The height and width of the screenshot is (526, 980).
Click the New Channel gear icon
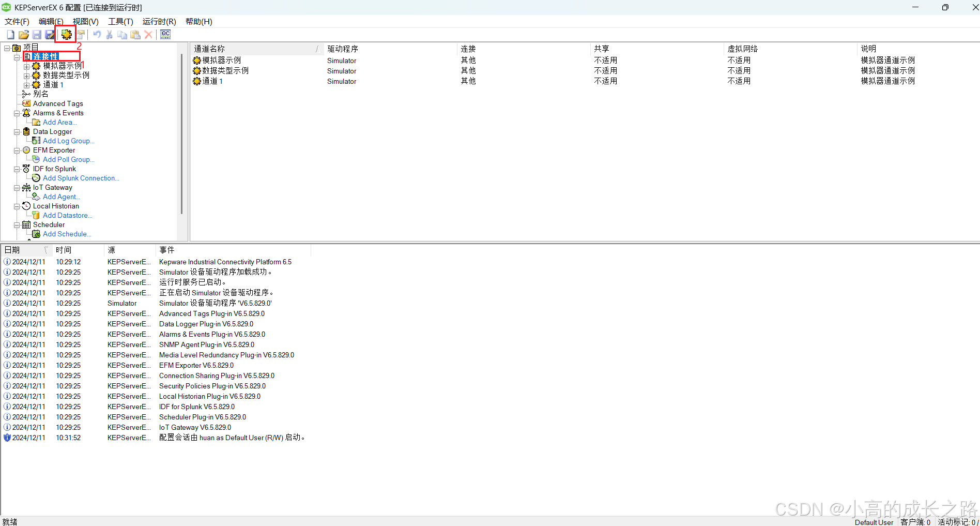click(67, 35)
